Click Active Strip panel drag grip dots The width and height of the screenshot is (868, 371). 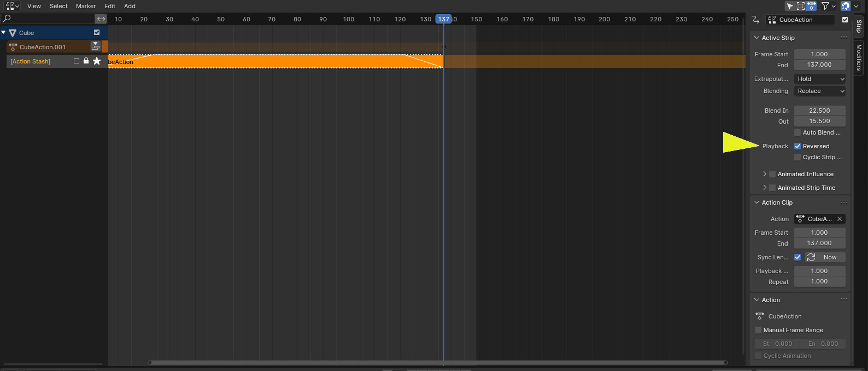[844, 38]
